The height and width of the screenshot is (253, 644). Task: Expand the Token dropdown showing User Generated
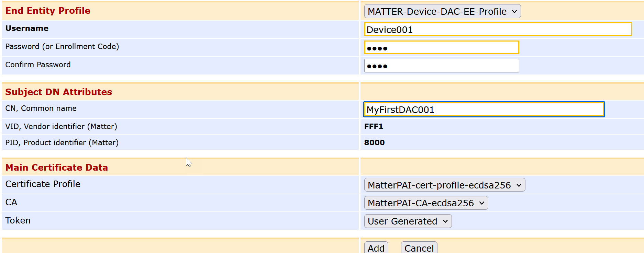408,221
